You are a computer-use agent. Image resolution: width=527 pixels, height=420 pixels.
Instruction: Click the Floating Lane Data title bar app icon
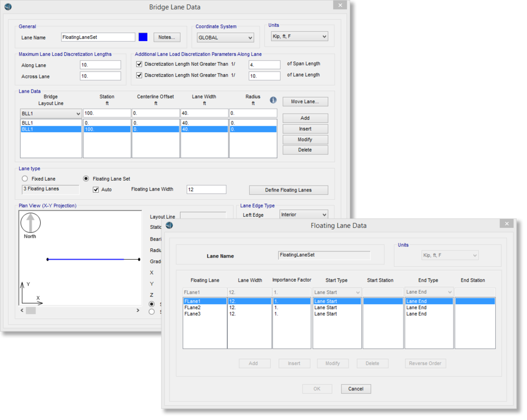[169, 225]
